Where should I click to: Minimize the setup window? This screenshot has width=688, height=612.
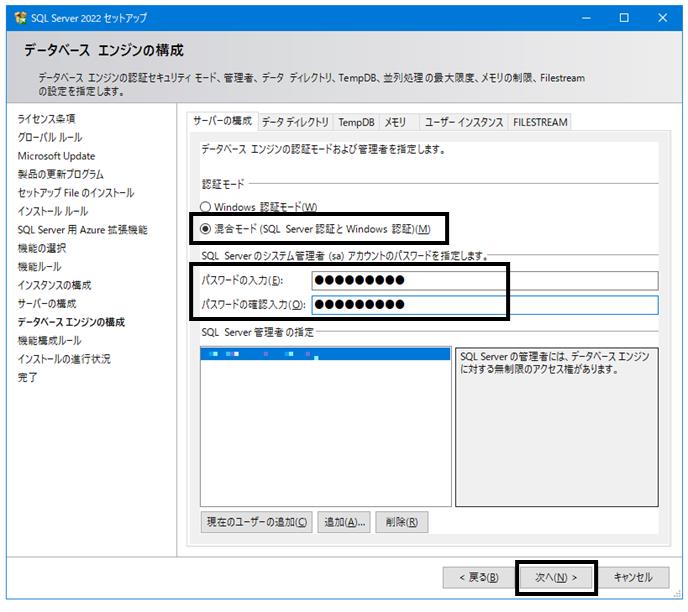(x=586, y=18)
